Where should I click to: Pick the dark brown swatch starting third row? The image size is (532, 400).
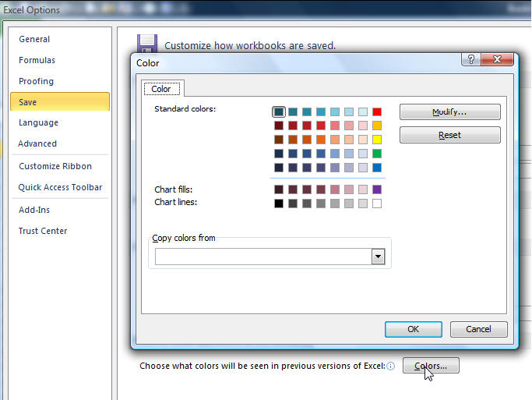279,140
